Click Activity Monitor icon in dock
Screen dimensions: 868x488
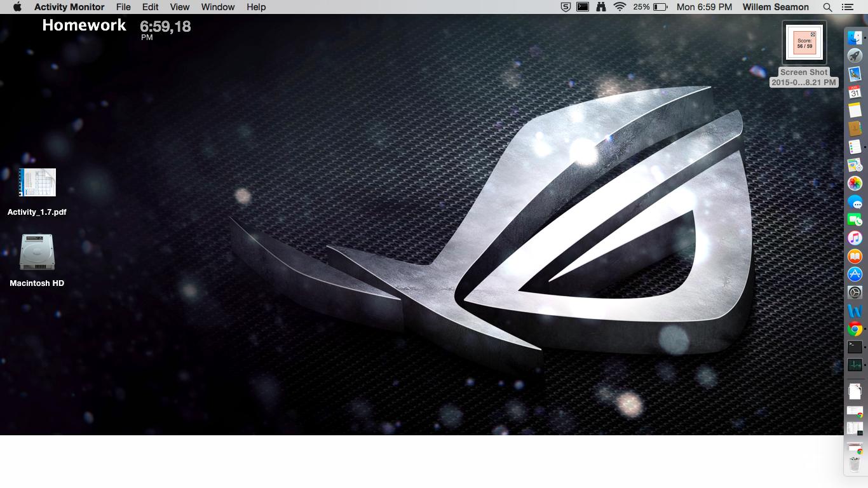pos(855,365)
